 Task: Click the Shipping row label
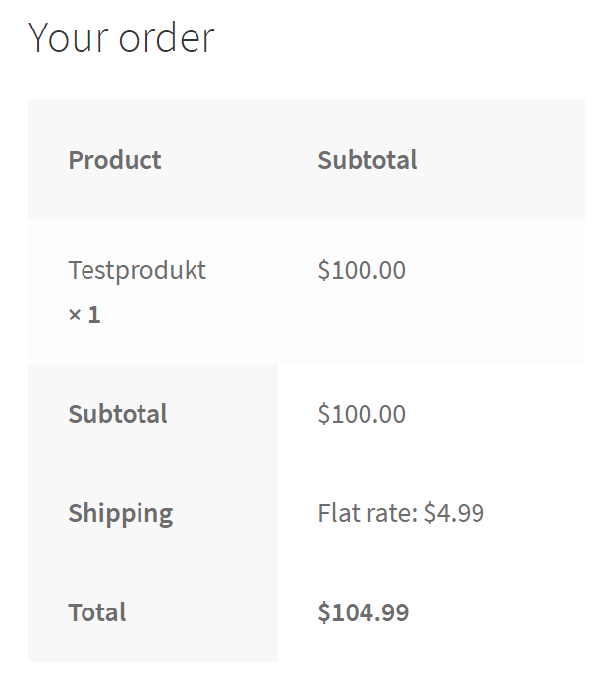[120, 513]
